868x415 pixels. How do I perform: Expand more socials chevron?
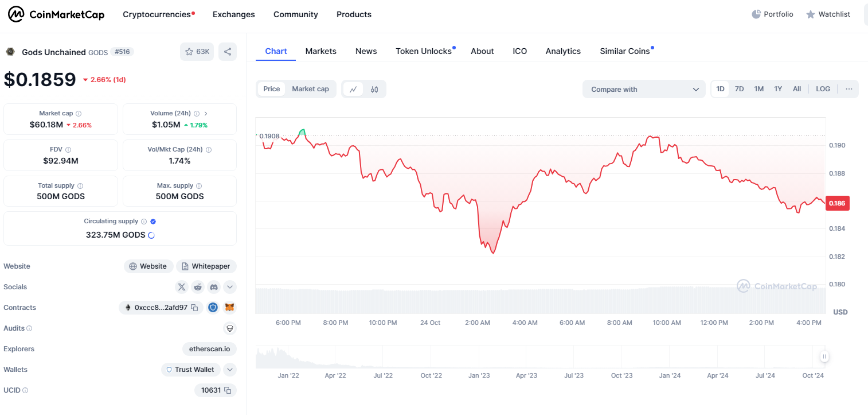pos(230,287)
